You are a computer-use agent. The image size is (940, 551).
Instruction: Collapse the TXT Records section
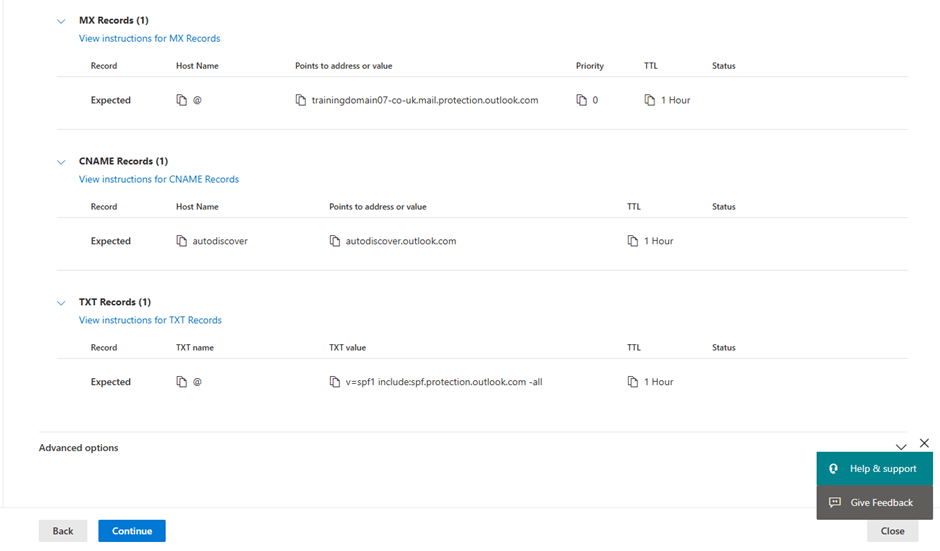[x=61, y=303]
